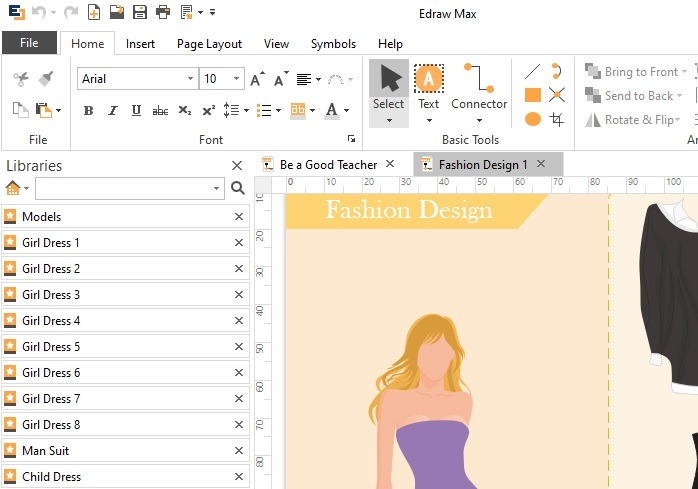Image resolution: width=698 pixels, height=489 pixels.
Task: Click the library search input field
Action: pyautogui.click(x=129, y=188)
